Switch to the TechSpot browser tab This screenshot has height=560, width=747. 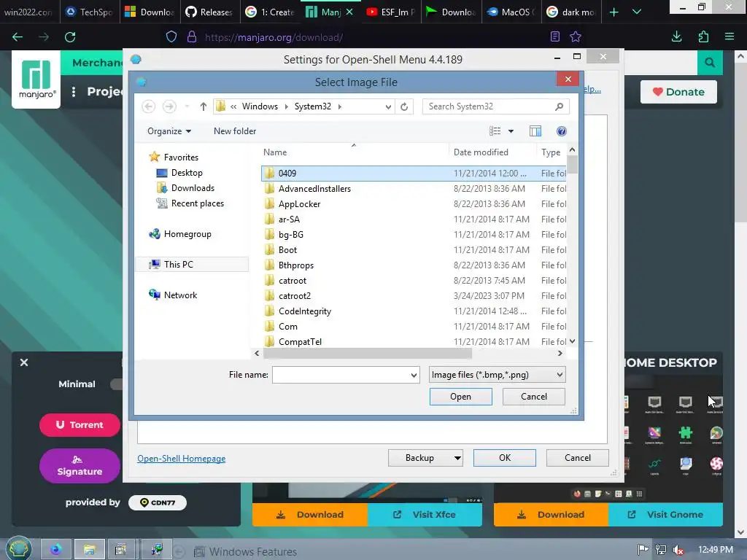90,12
